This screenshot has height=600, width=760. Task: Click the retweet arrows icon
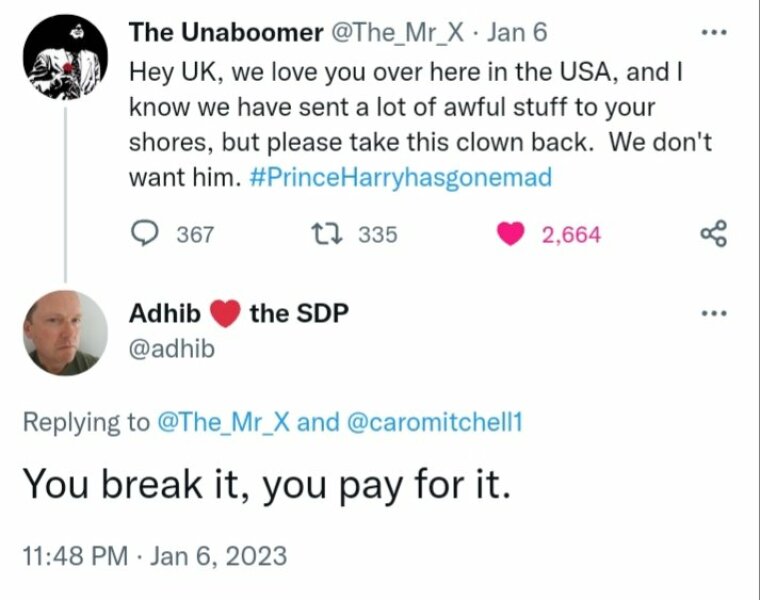pyautogui.click(x=326, y=234)
